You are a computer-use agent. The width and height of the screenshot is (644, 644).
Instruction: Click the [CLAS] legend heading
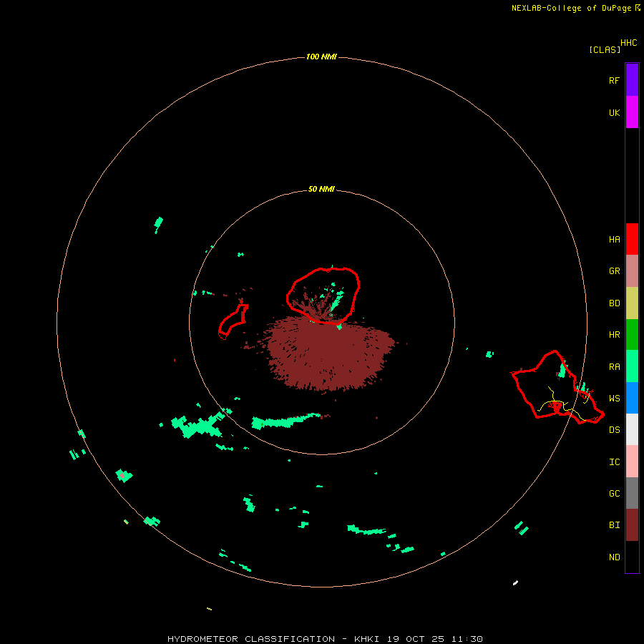pyautogui.click(x=605, y=49)
